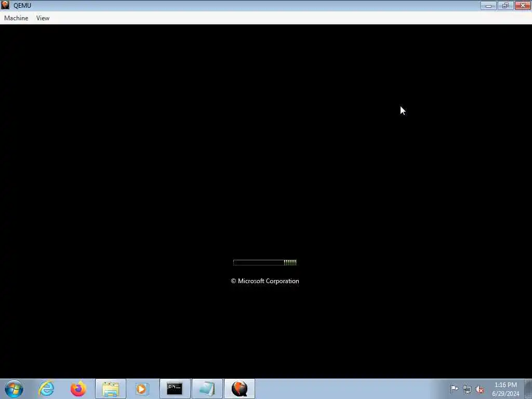Close the QEMU window
This screenshot has width=532, height=399.
click(x=523, y=5)
